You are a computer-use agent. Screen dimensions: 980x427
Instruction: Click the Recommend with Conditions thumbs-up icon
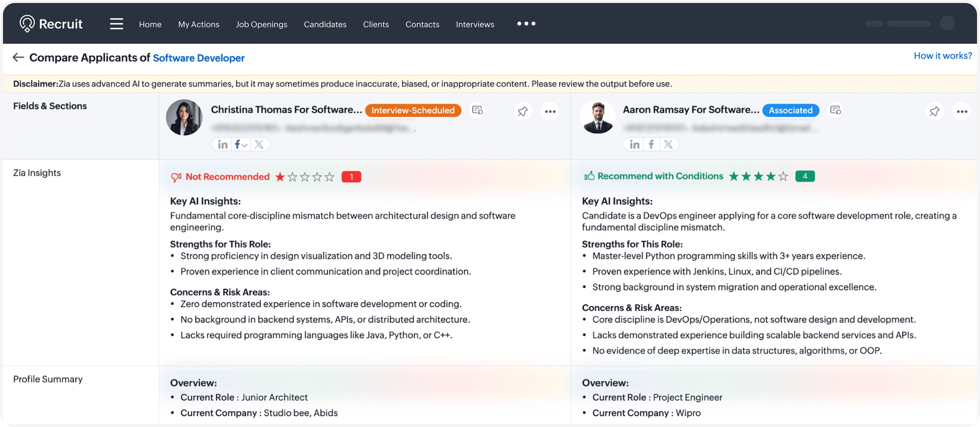589,176
